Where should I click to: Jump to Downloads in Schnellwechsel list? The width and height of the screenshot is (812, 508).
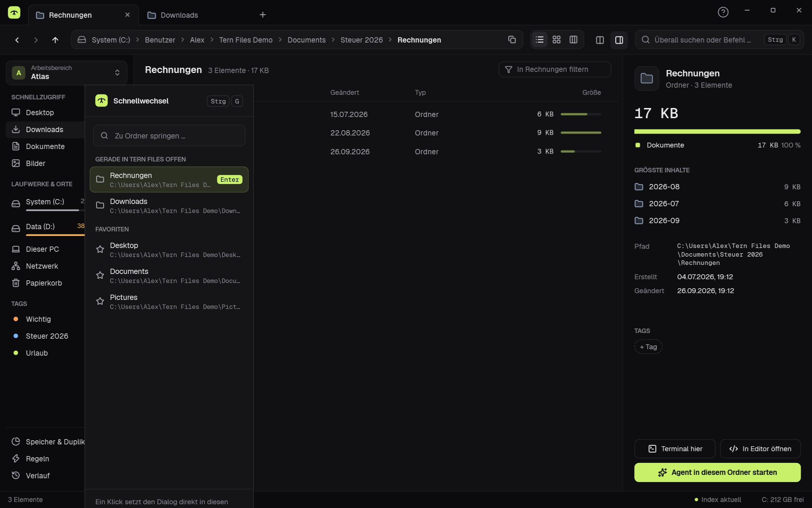(169, 206)
